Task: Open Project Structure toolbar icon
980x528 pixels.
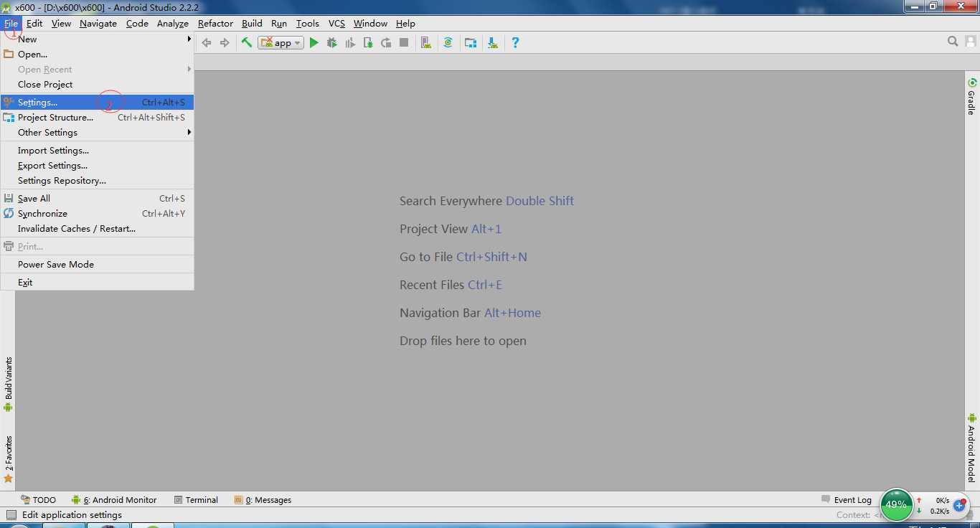Action: click(471, 43)
